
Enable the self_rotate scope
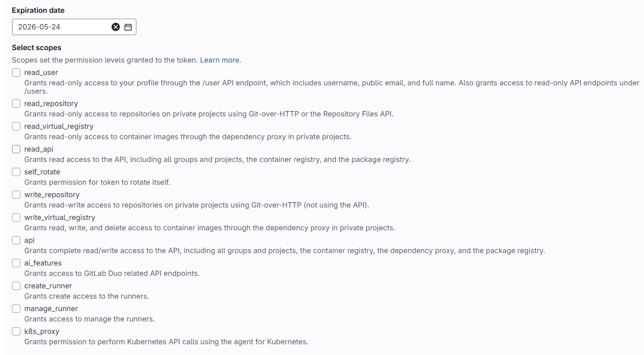16,172
